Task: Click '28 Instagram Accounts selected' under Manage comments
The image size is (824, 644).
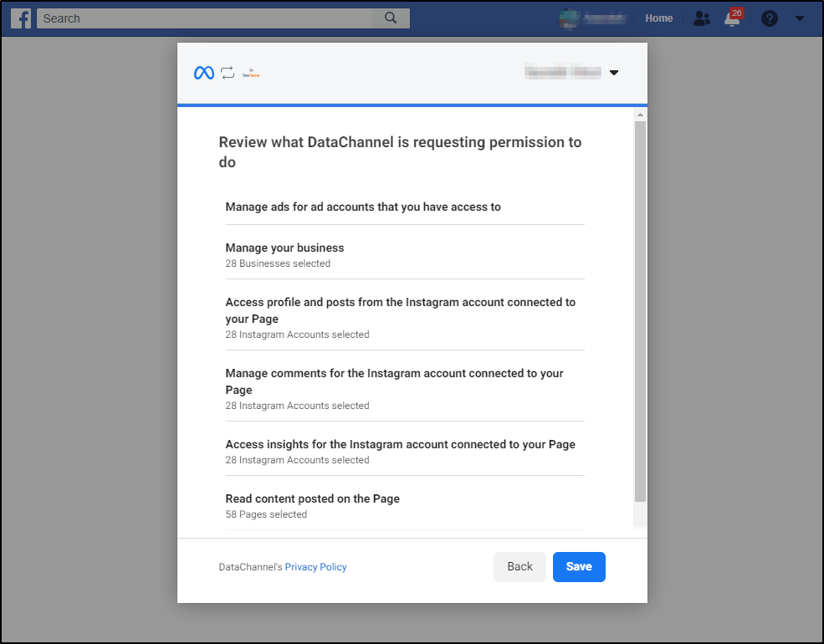Action: pos(298,406)
